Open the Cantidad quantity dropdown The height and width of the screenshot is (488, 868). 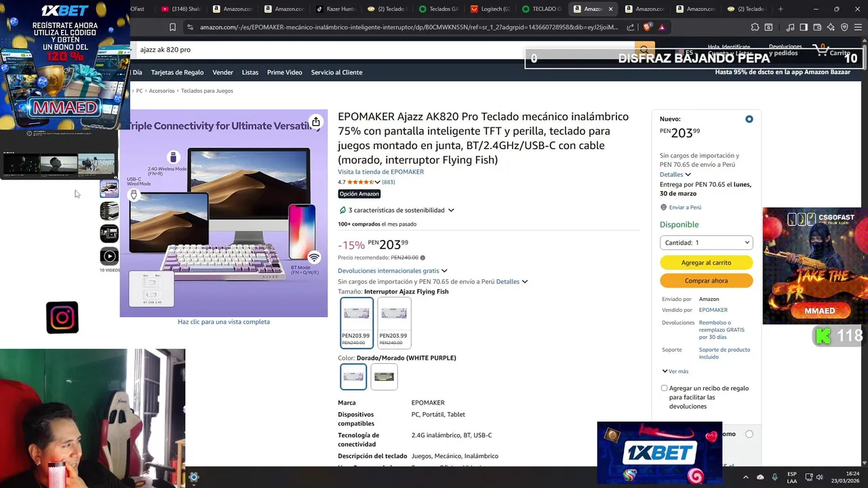tap(706, 243)
